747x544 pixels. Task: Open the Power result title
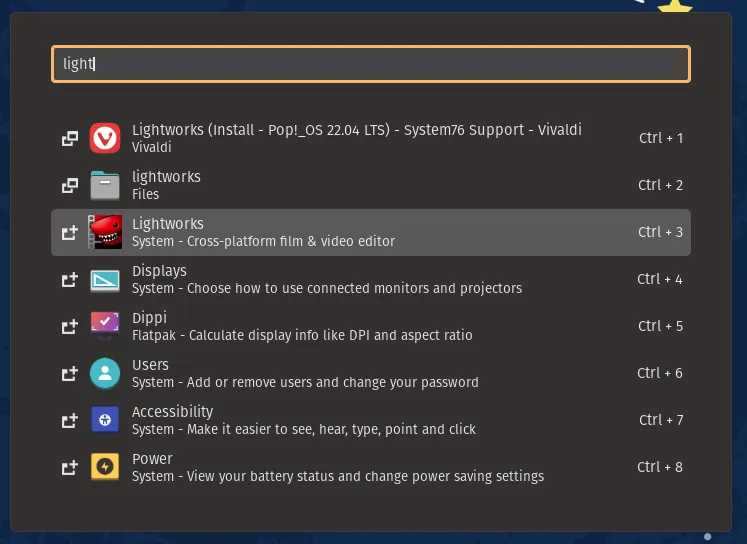[x=152, y=459]
